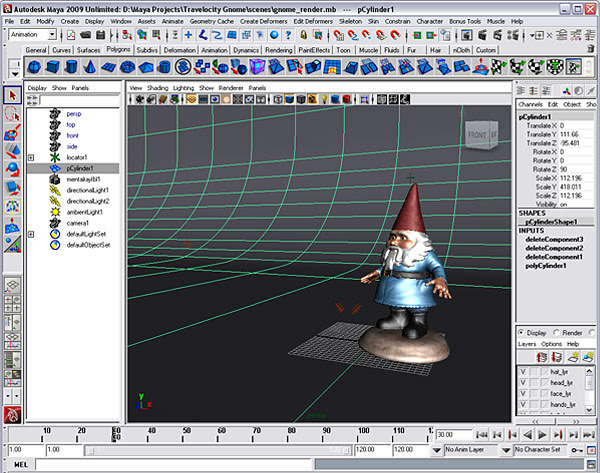Open the File menu
This screenshot has height=473, width=600.
tap(9, 21)
